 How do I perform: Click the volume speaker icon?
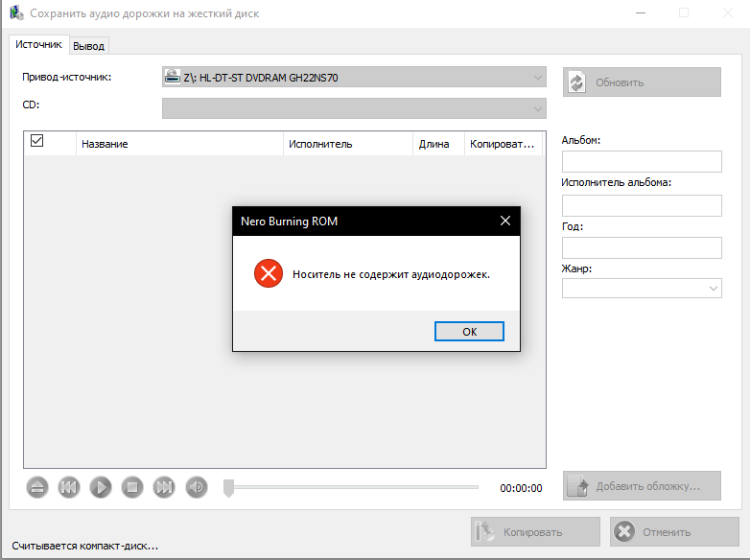pyautogui.click(x=196, y=487)
